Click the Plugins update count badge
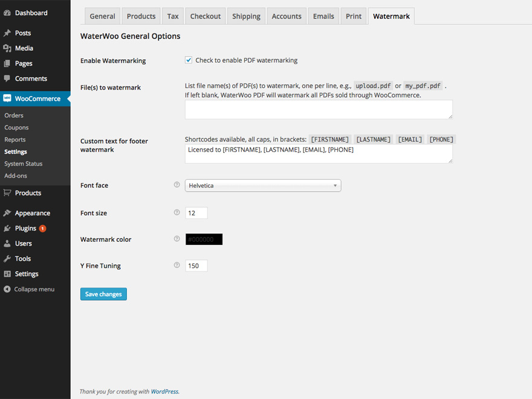 pos(42,229)
